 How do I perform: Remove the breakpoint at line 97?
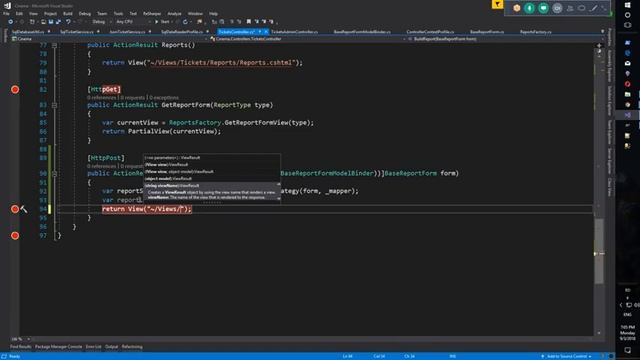coord(15,236)
